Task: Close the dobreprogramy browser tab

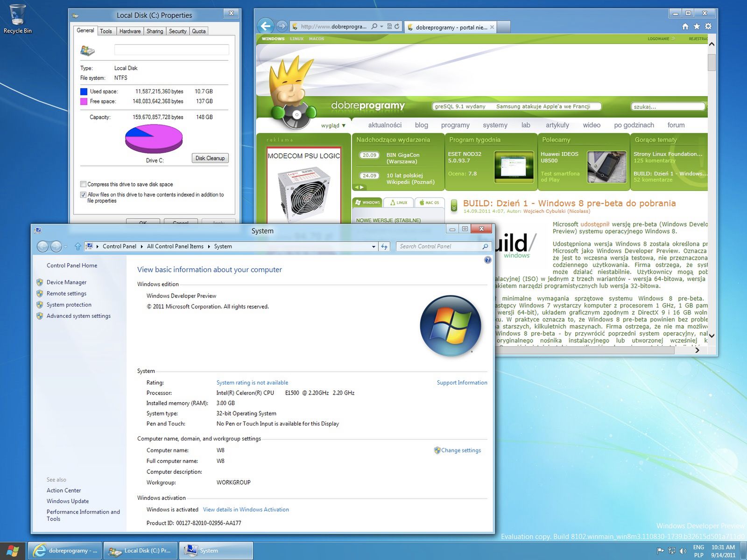Action: pos(492,28)
